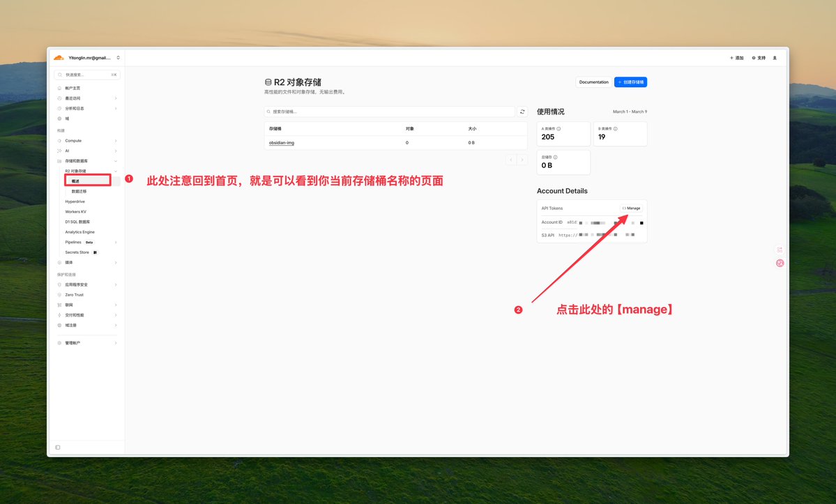Expand the AI section chevron
Image resolution: width=836 pixels, height=504 pixels.
click(x=116, y=151)
